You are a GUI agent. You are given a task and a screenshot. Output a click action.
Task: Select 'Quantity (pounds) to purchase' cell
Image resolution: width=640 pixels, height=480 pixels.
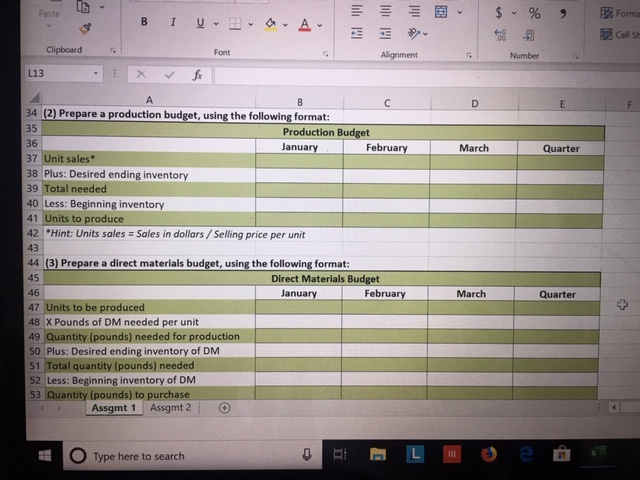150,394
